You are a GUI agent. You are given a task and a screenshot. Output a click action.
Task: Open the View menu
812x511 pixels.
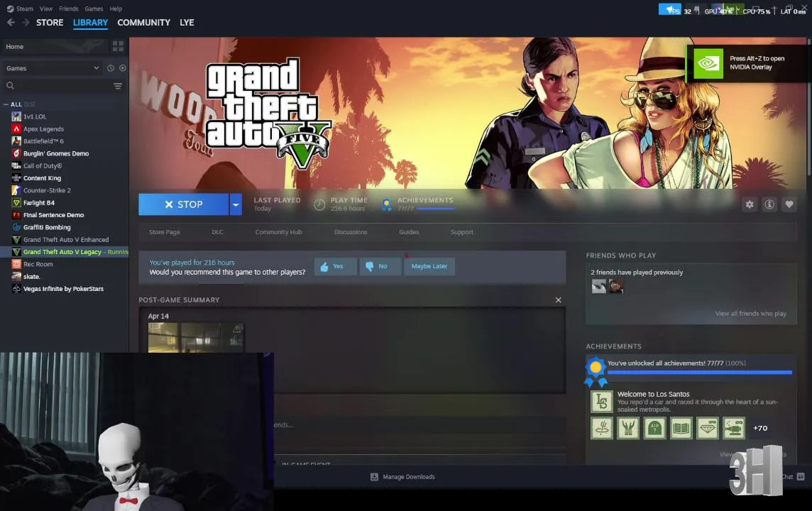[46, 9]
